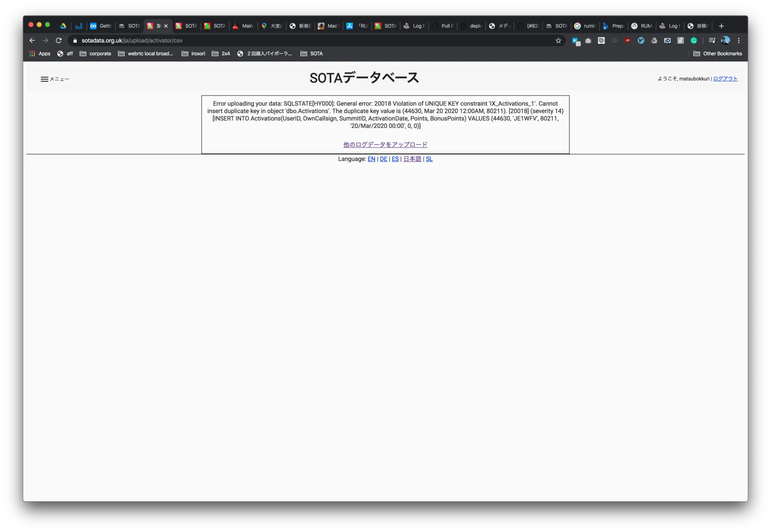Open the corporate bookmarks folder

(x=96, y=54)
